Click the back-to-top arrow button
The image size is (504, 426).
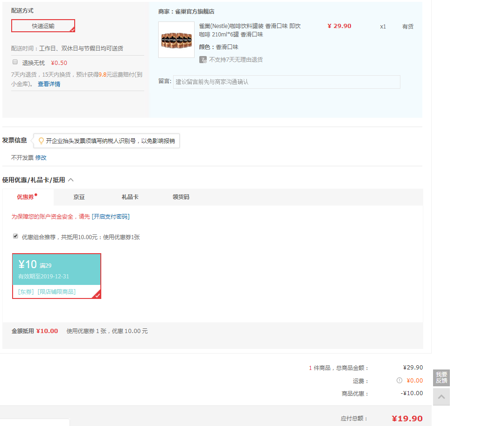(441, 397)
